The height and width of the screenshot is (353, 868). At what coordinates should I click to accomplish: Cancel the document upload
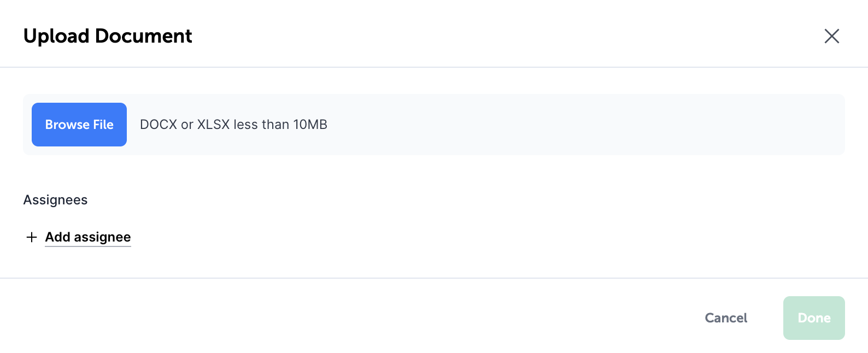click(726, 318)
